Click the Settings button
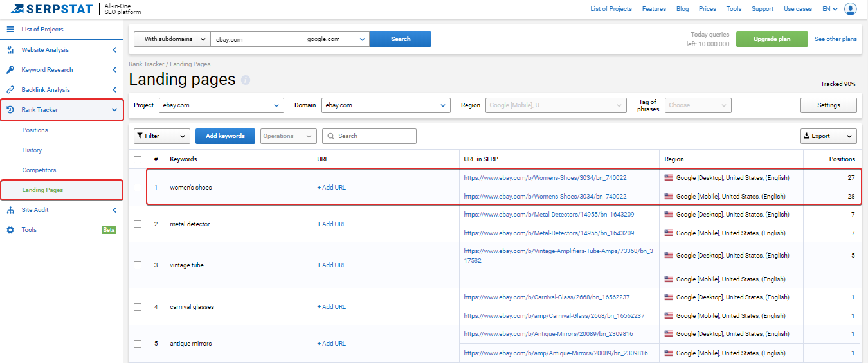Image resolution: width=868 pixels, height=363 pixels. tap(829, 105)
